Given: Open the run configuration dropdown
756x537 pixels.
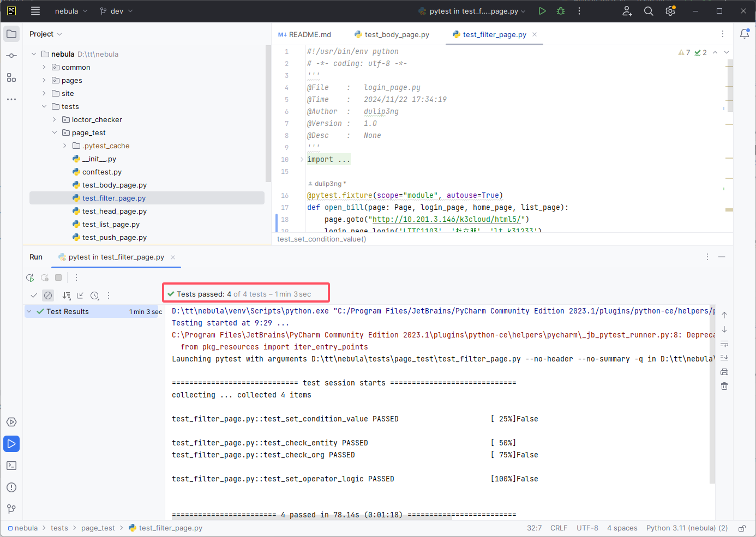Looking at the screenshot, I should coord(472,11).
